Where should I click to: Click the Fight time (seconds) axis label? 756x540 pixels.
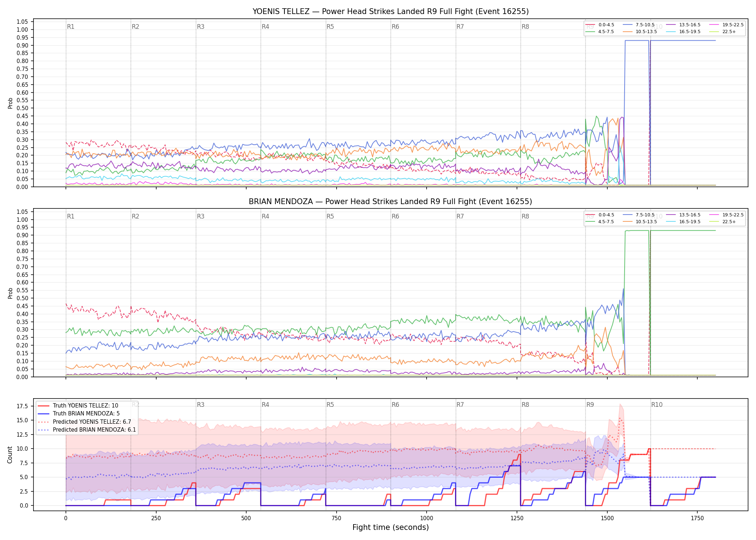[x=391, y=527]
